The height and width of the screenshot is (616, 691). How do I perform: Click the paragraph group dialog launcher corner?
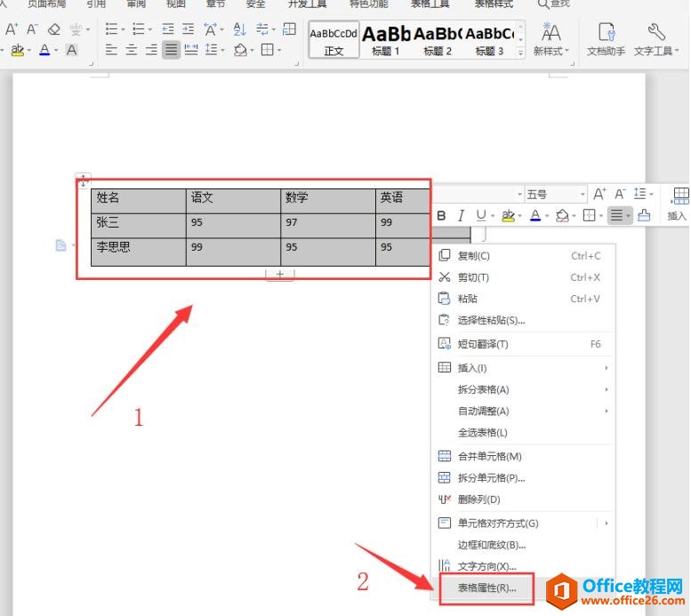(x=296, y=63)
